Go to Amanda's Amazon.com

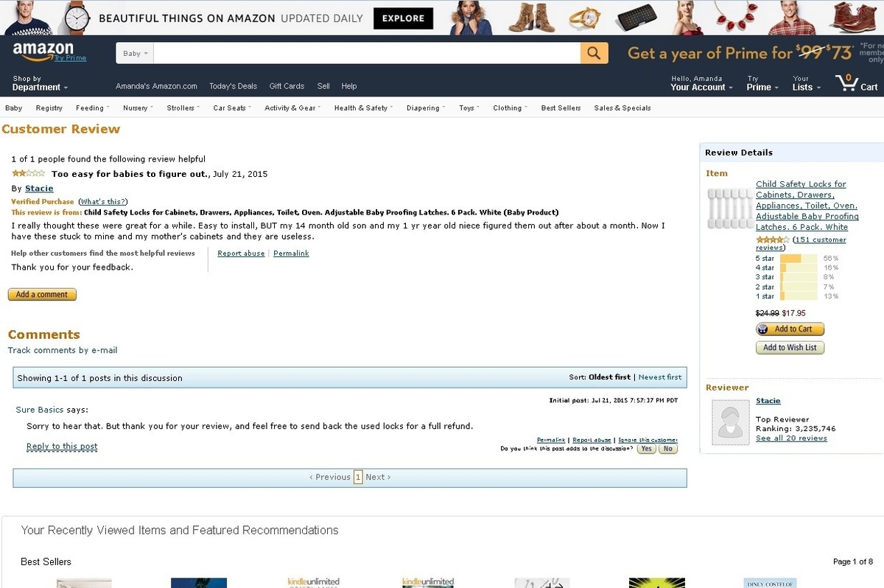[156, 86]
